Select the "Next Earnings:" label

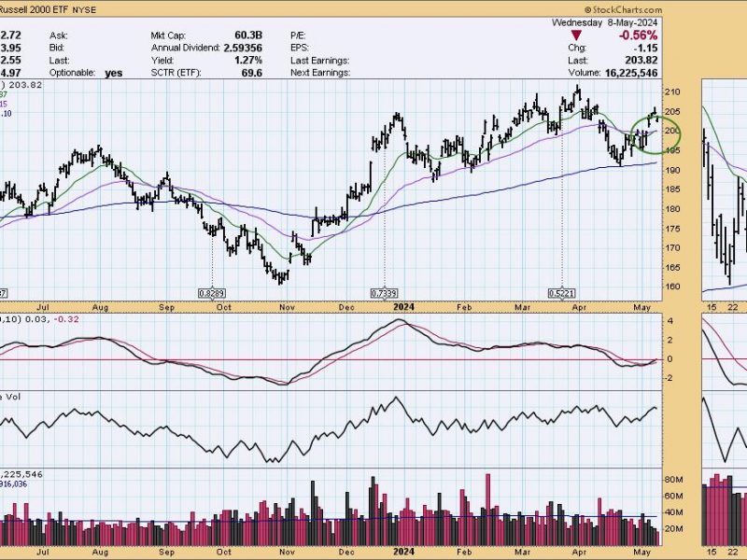(x=320, y=73)
